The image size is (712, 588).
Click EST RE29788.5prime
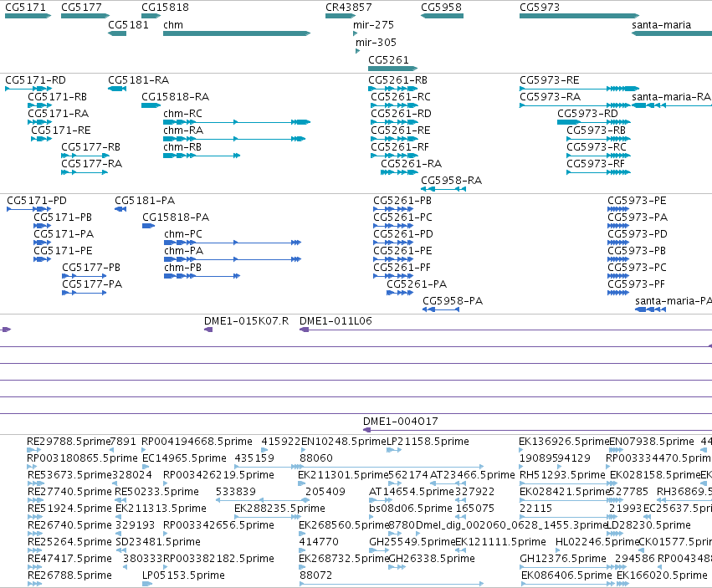coord(33,450)
